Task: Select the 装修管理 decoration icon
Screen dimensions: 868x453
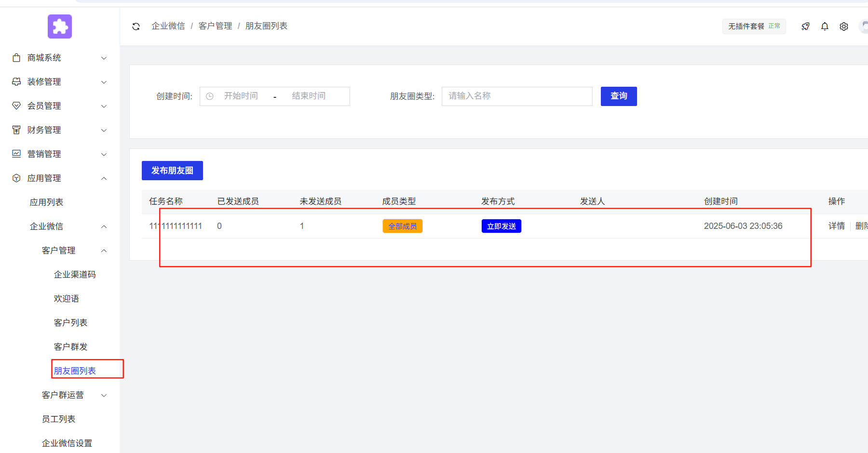Action: [x=16, y=81]
